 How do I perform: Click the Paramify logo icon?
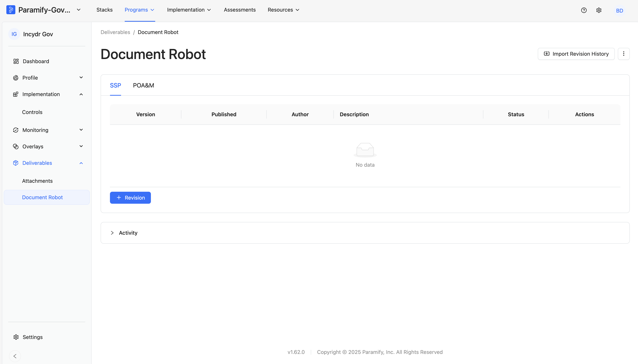[x=11, y=10]
